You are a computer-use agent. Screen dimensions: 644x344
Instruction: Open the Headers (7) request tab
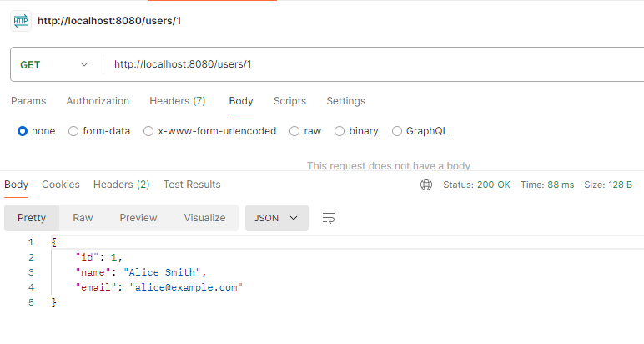pos(178,101)
